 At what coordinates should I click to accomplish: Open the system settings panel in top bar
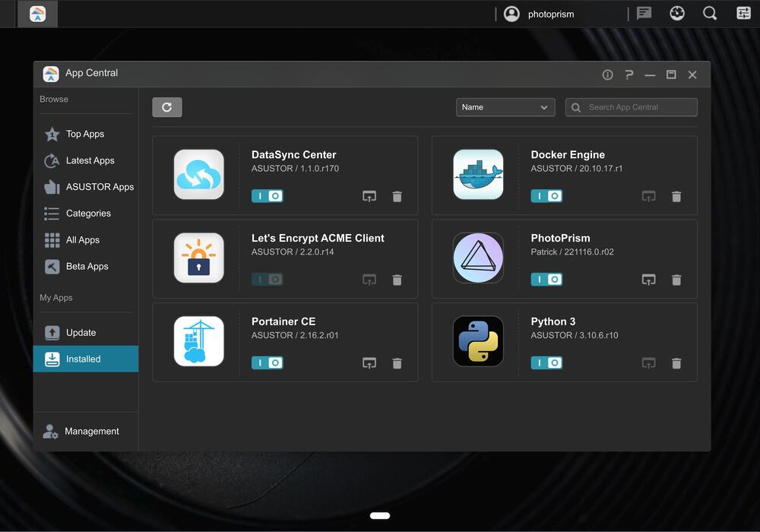pyautogui.click(x=743, y=14)
